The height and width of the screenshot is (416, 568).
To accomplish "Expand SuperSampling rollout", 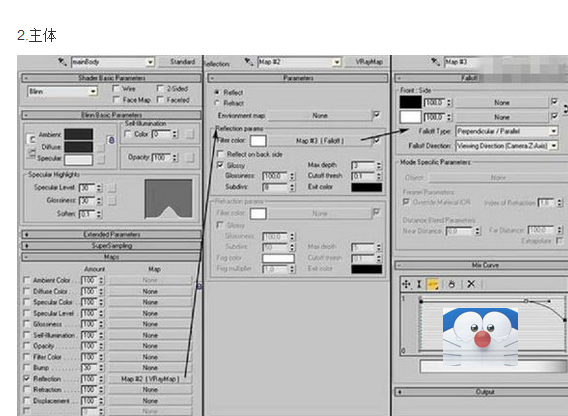I will click(111, 246).
